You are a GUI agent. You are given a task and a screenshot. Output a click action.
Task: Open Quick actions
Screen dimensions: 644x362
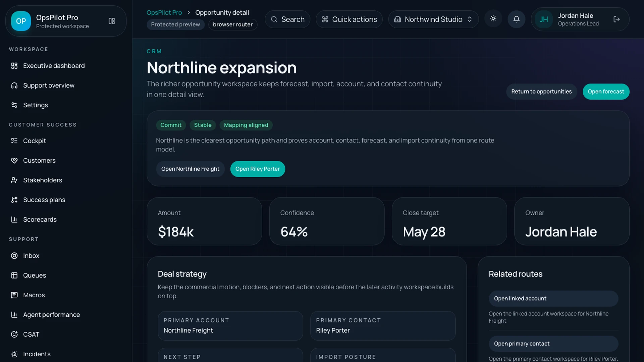[x=349, y=19]
